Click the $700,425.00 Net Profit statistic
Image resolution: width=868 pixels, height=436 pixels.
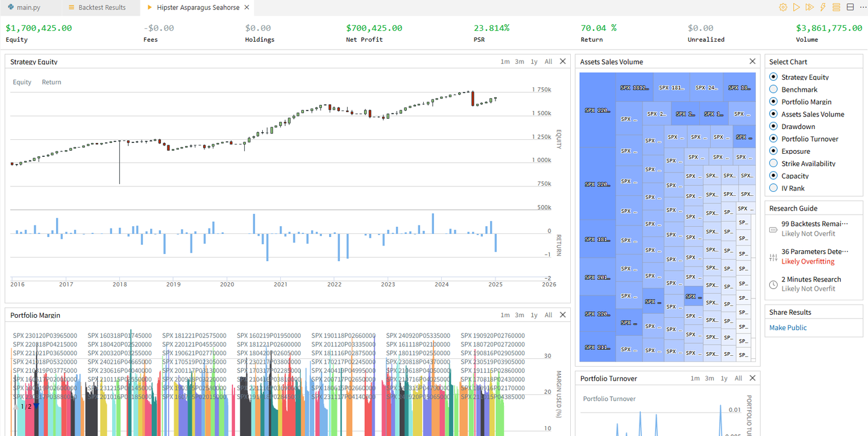point(374,28)
